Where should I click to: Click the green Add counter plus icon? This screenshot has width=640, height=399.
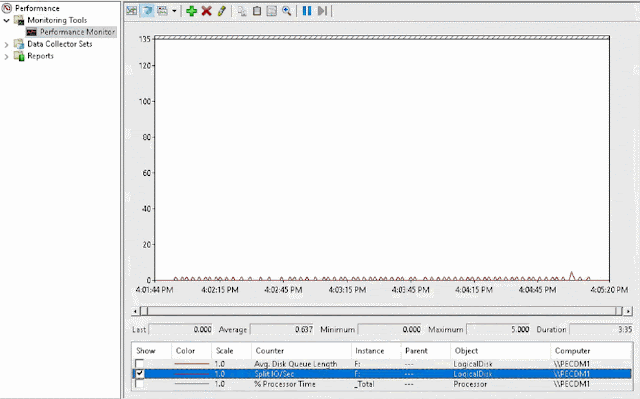coord(191,11)
